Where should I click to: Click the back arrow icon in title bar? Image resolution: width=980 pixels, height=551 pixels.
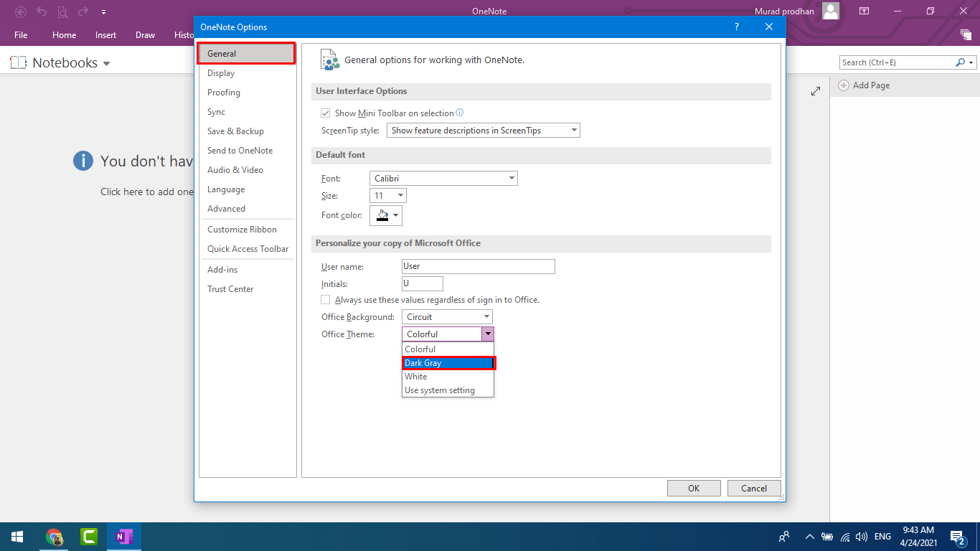pyautogui.click(x=22, y=11)
